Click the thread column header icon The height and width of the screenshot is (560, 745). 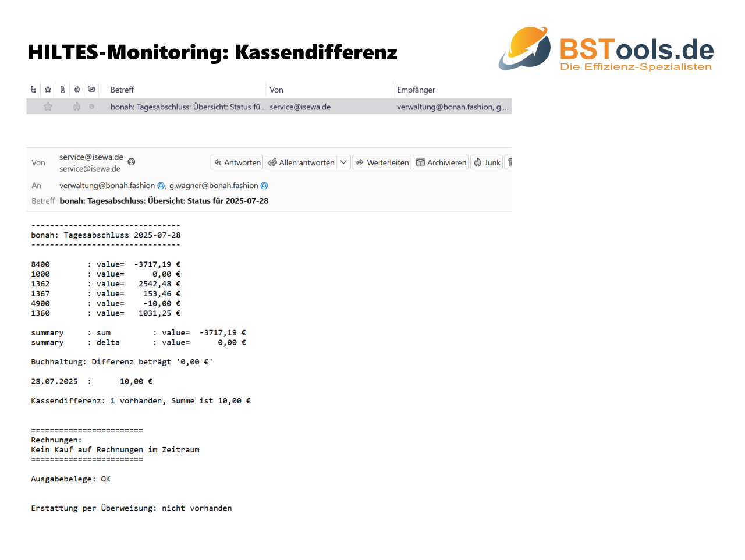33,90
